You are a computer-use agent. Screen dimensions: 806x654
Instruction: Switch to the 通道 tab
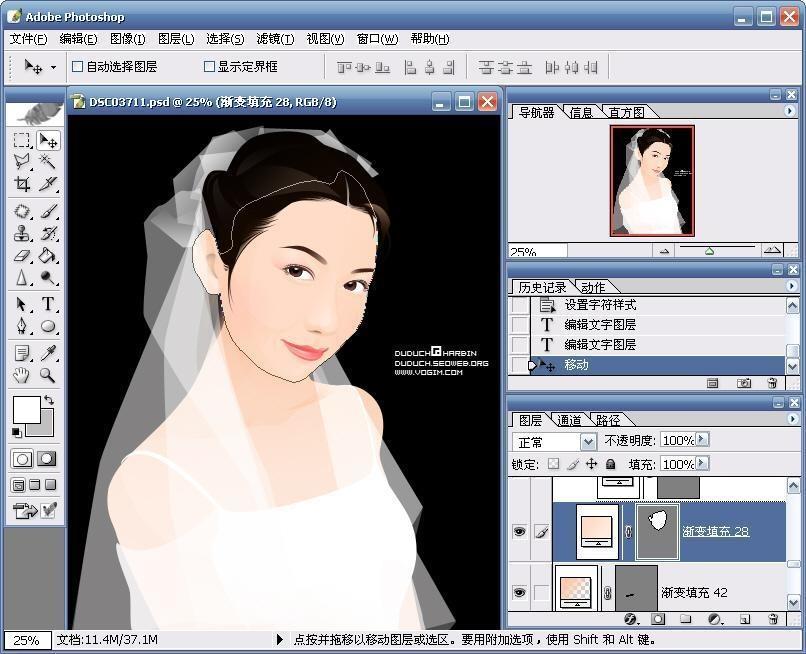[x=569, y=420]
